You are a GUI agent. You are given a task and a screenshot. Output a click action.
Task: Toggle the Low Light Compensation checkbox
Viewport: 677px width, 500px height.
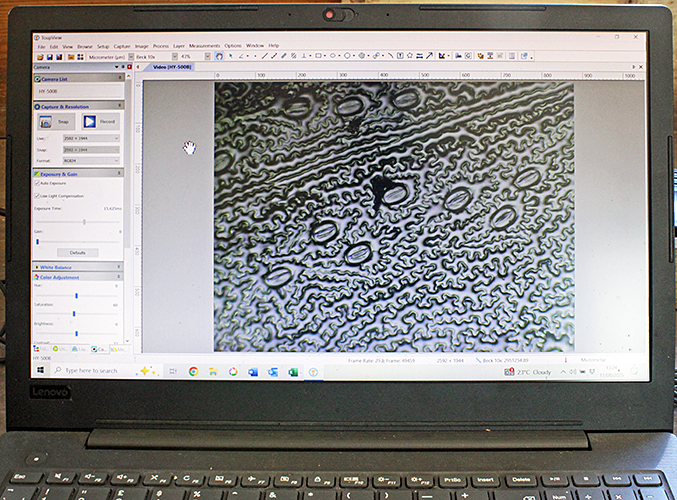click(x=38, y=196)
